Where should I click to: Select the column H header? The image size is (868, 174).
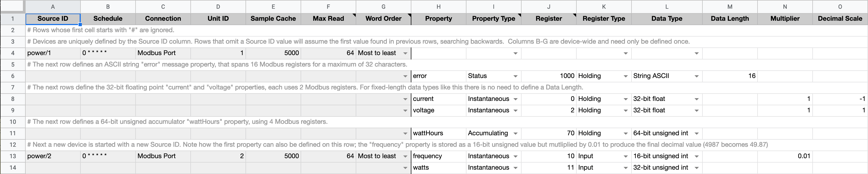(438, 6)
